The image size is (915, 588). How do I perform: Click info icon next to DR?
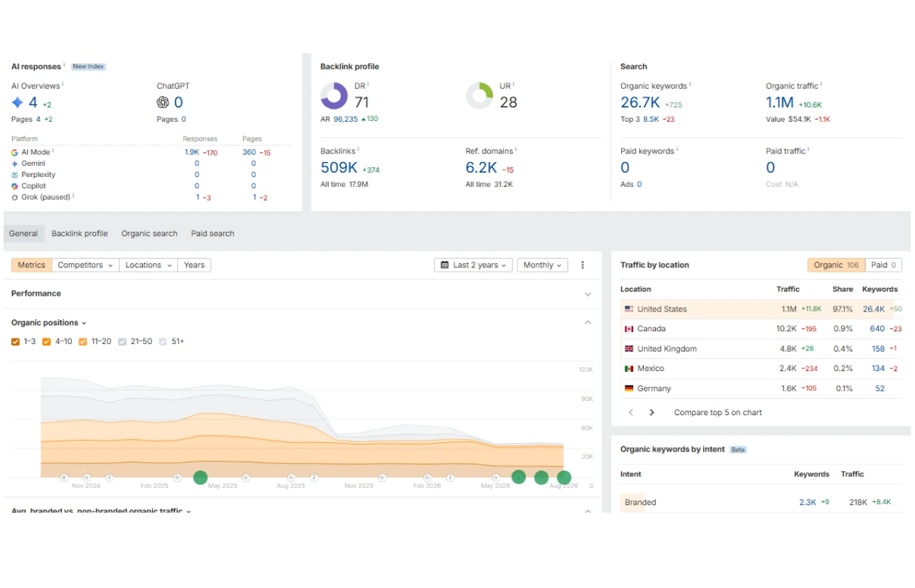coord(369,84)
